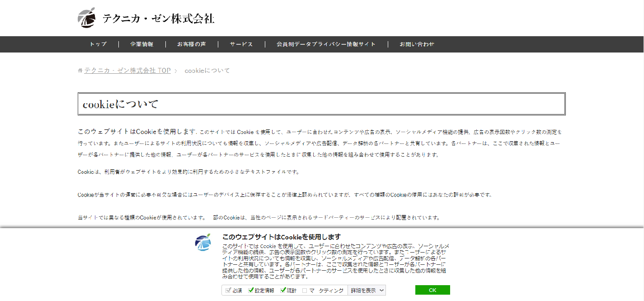Click the paragraph starting Cookieが当サイトの運営に
The height and width of the screenshot is (301, 644).
pos(285,195)
